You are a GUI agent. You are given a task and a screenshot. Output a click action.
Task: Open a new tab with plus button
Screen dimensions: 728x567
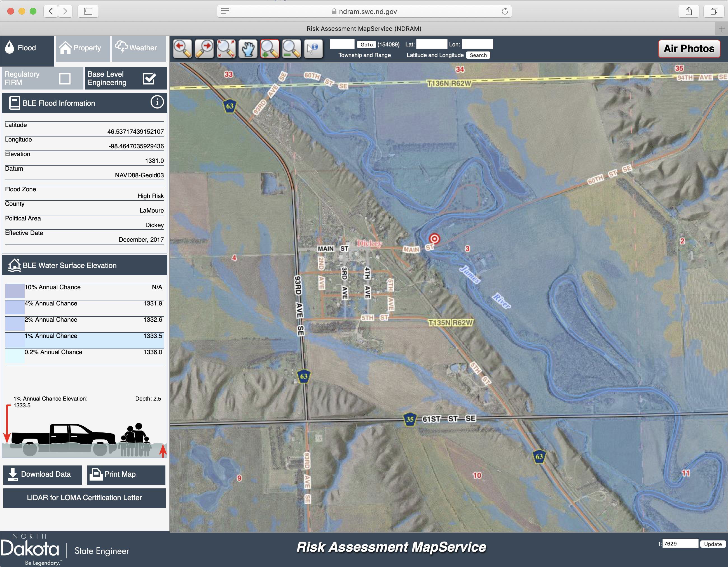tap(722, 29)
